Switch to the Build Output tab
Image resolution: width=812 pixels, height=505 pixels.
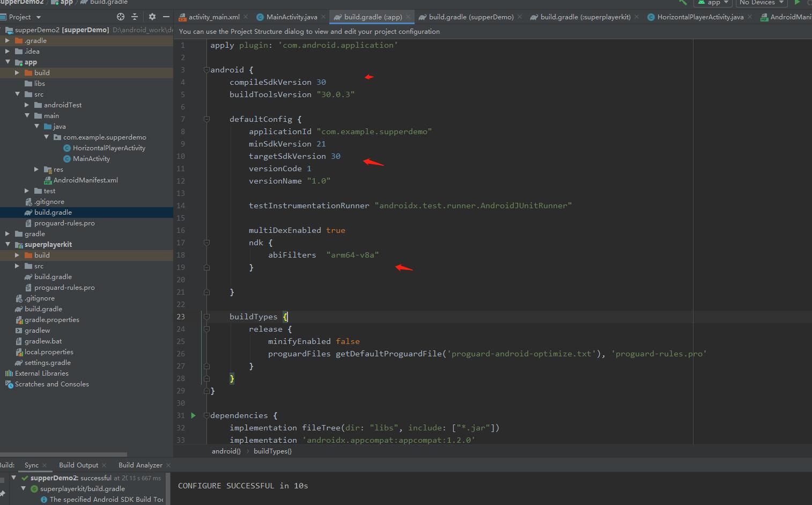click(x=78, y=465)
